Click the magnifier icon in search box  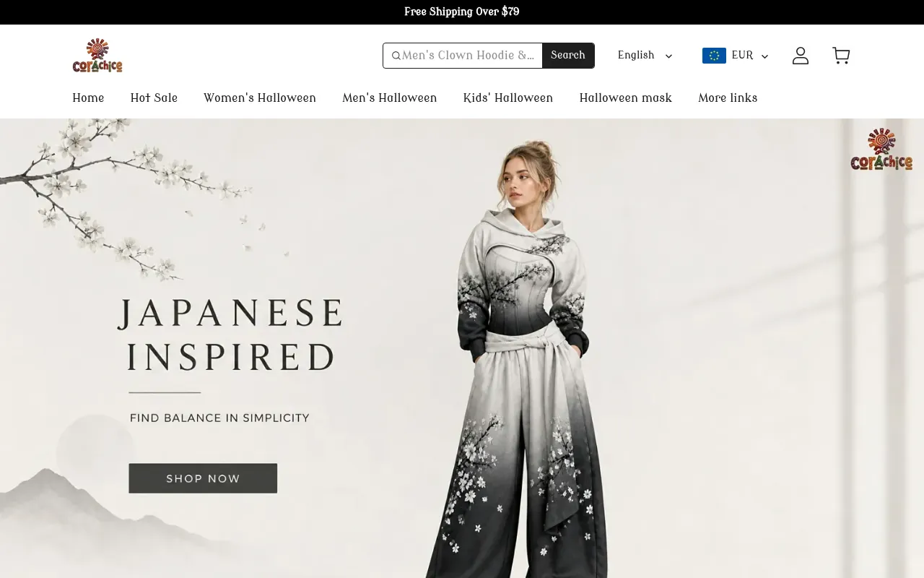pyautogui.click(x=396, y=56)
